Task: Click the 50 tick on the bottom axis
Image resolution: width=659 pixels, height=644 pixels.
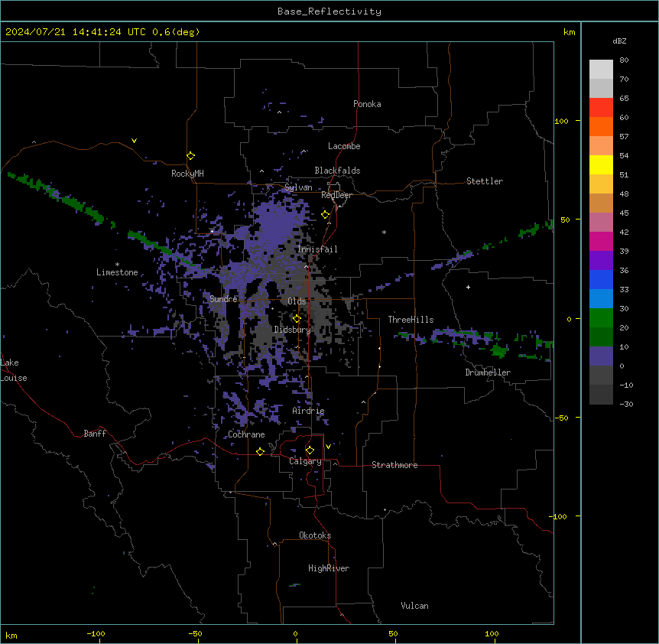Action: (x=393, y=634)
